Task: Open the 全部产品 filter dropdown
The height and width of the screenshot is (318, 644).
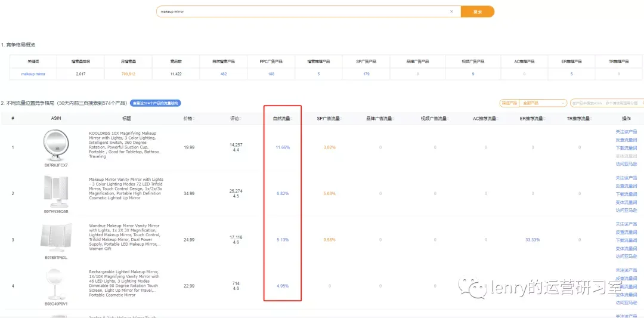Action: coord(543,103)
